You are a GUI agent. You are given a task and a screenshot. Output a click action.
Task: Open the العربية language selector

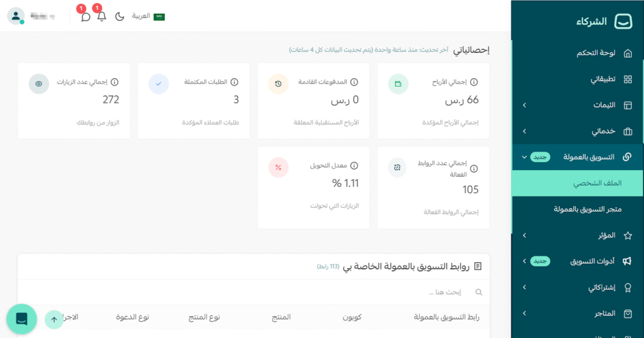point(148,16)
